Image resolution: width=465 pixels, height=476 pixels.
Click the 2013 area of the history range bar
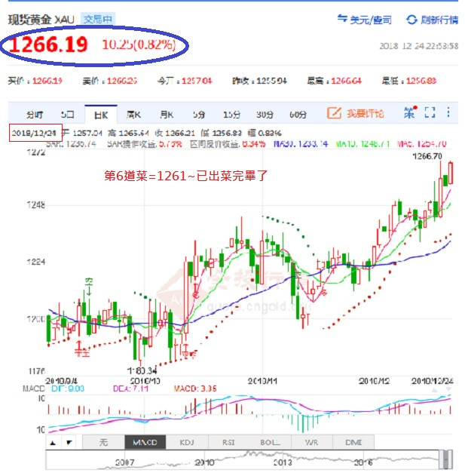coord(283,462)
